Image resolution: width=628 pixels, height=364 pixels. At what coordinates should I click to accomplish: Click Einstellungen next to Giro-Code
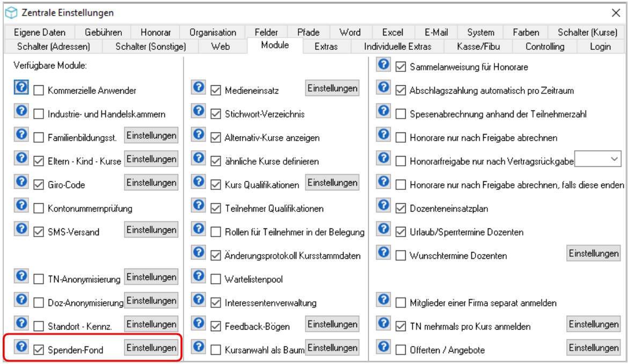(151, 182)
